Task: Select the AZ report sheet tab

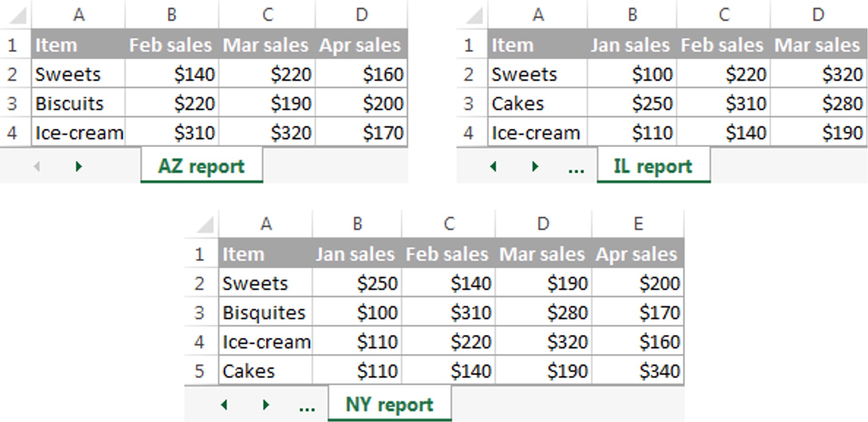Action: (x=201, y=166)
